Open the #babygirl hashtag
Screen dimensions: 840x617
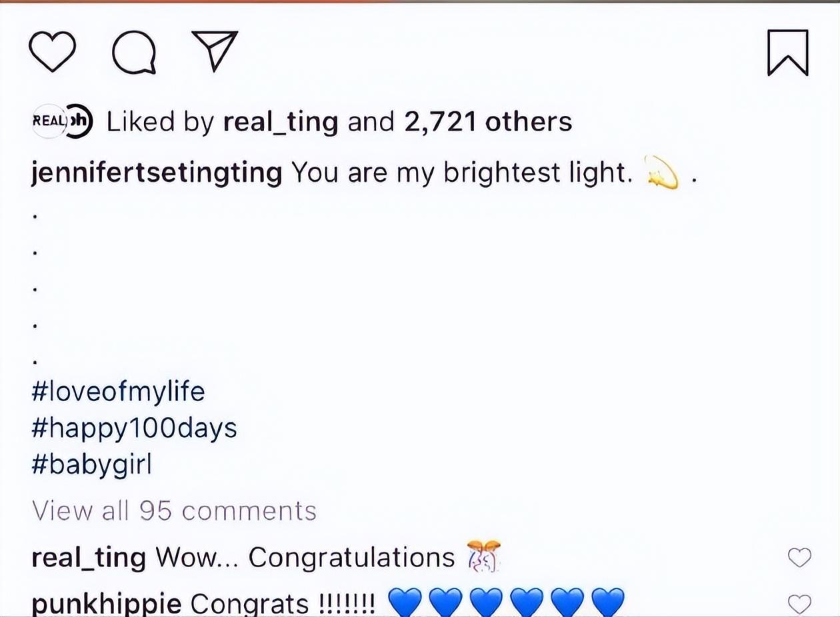92,464
